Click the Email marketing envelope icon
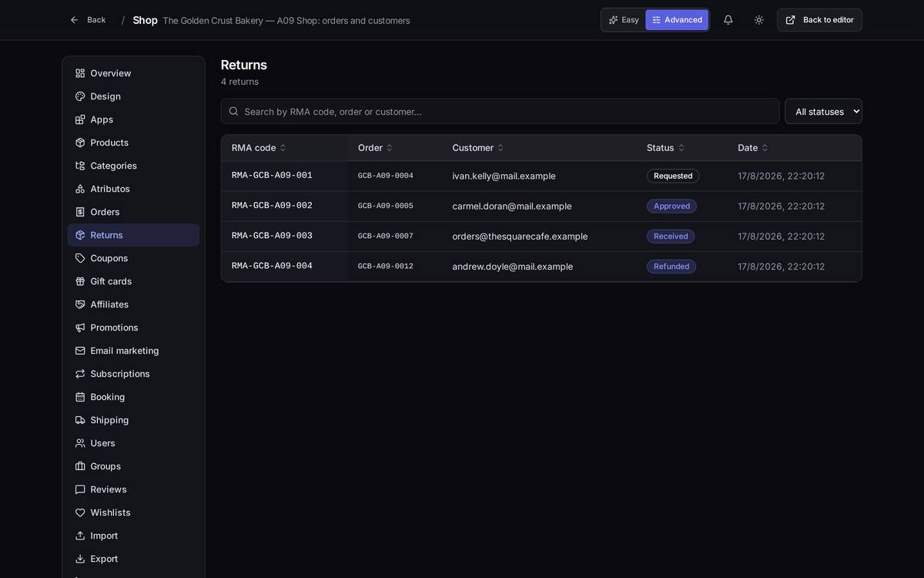 click(80, 351)
